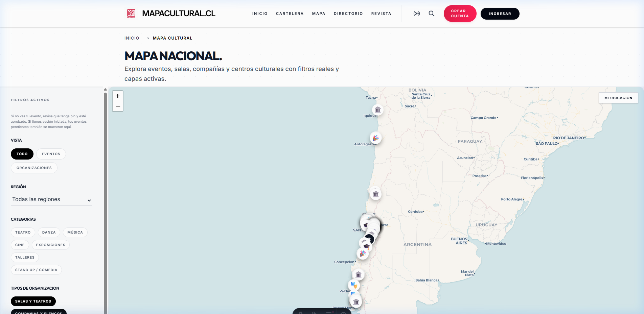
Task: Toggle STAND UP / COMEDIA chip
Action: [36, 270]
